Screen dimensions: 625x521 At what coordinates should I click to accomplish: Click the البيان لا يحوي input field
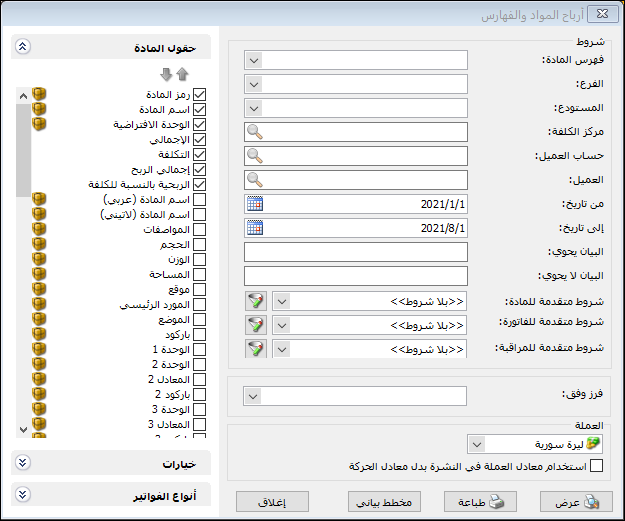(356, 276)
